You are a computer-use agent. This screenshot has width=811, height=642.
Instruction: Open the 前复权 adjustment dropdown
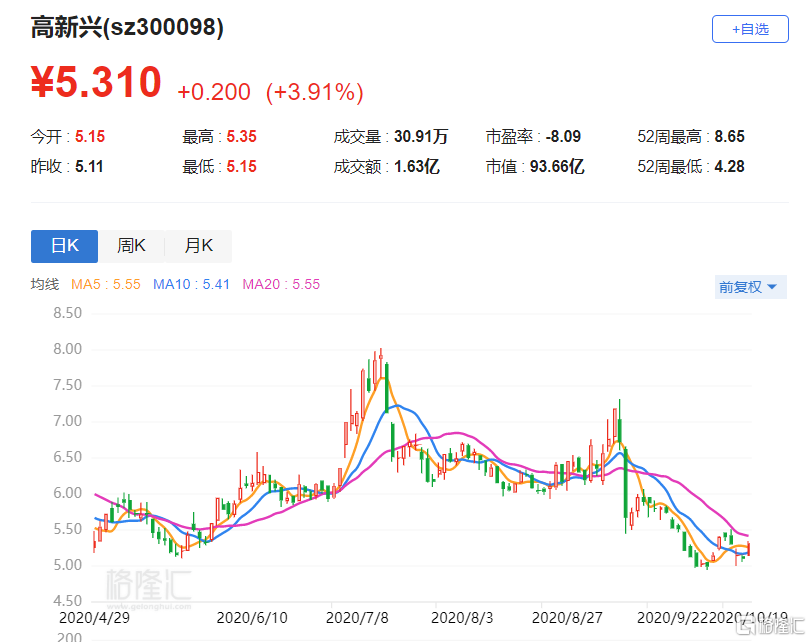click(750, 287)
